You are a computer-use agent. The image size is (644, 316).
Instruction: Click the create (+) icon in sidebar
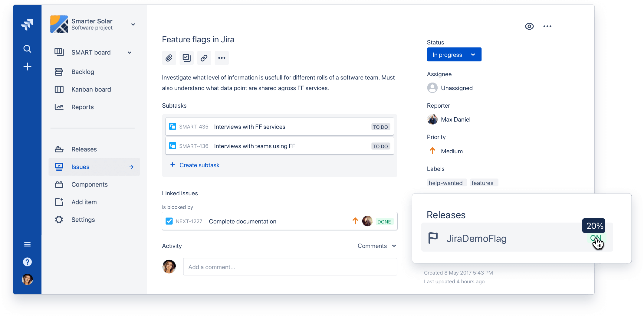pos(27,67)
